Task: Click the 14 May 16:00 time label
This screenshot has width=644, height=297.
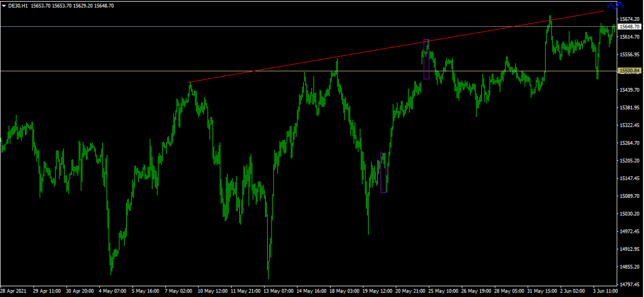Action: pos(312,292)
